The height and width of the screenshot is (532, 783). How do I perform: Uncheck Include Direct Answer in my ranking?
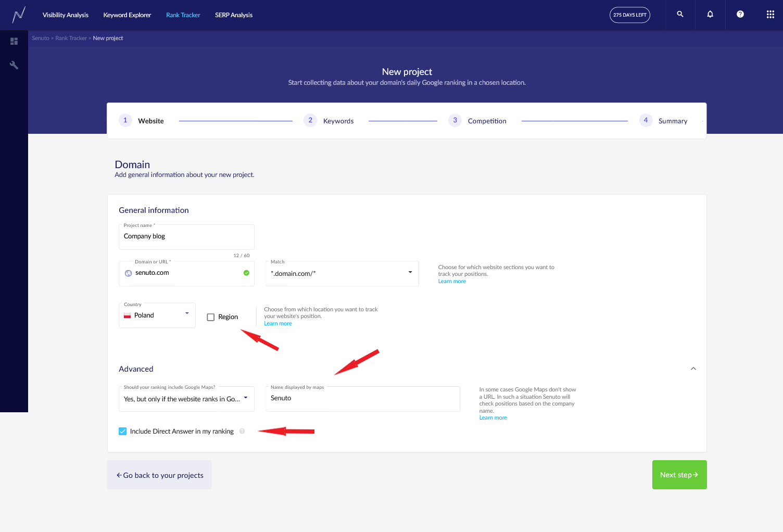coord(123,431)
